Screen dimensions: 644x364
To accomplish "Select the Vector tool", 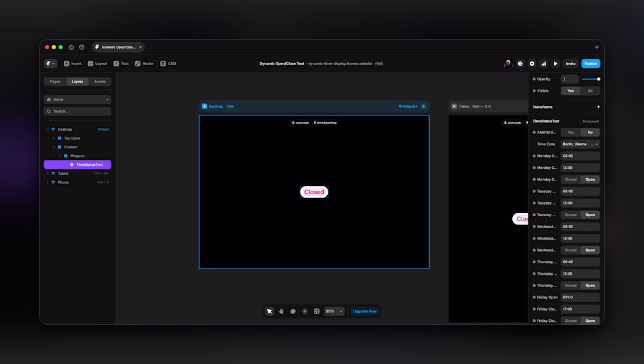I will pyautogui.click(x=144, y=64).
